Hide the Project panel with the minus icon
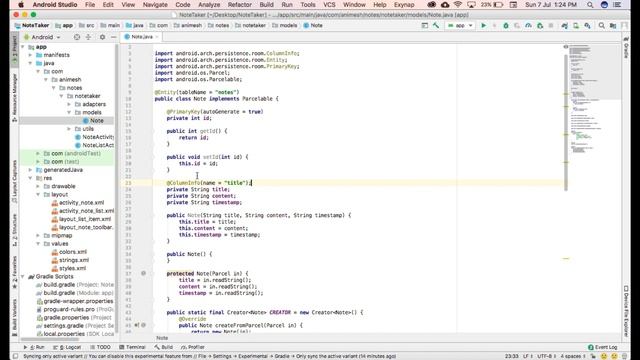Viewport: 640px width, 360px height. coord(113,37)
